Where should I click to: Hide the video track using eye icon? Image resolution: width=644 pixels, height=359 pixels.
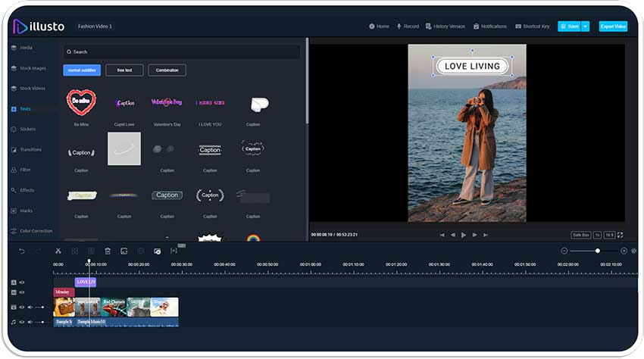[22, 307]
